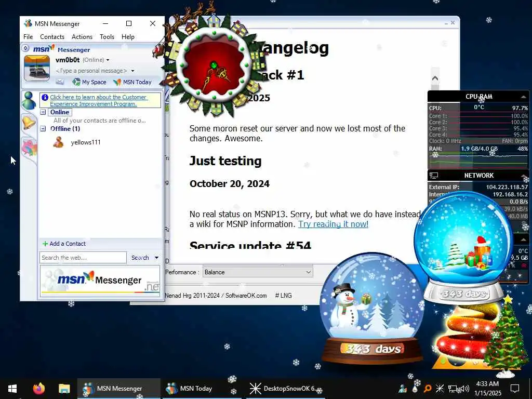Click the My Space link text
This screenshot has width=532, height=399.
94,82
